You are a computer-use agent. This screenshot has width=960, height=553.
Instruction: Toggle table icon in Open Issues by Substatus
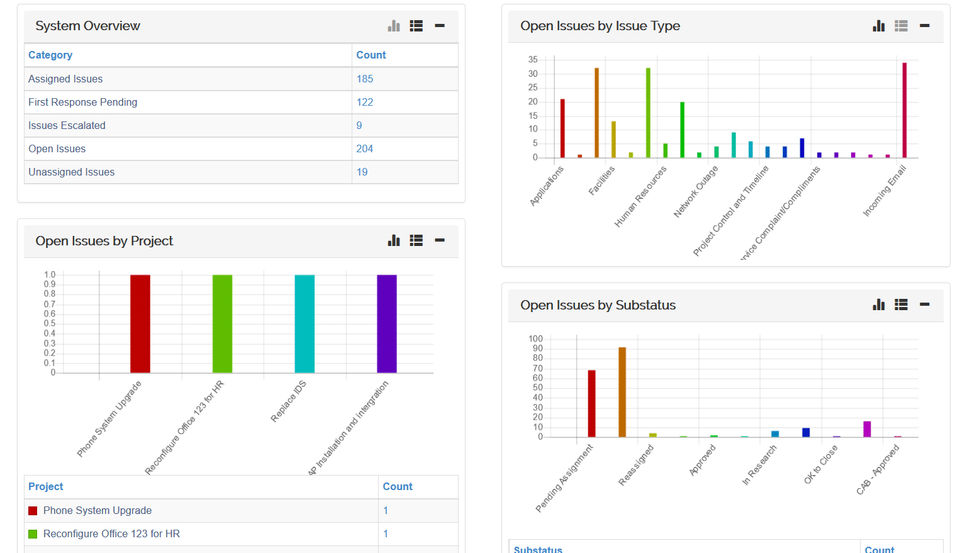901,304
